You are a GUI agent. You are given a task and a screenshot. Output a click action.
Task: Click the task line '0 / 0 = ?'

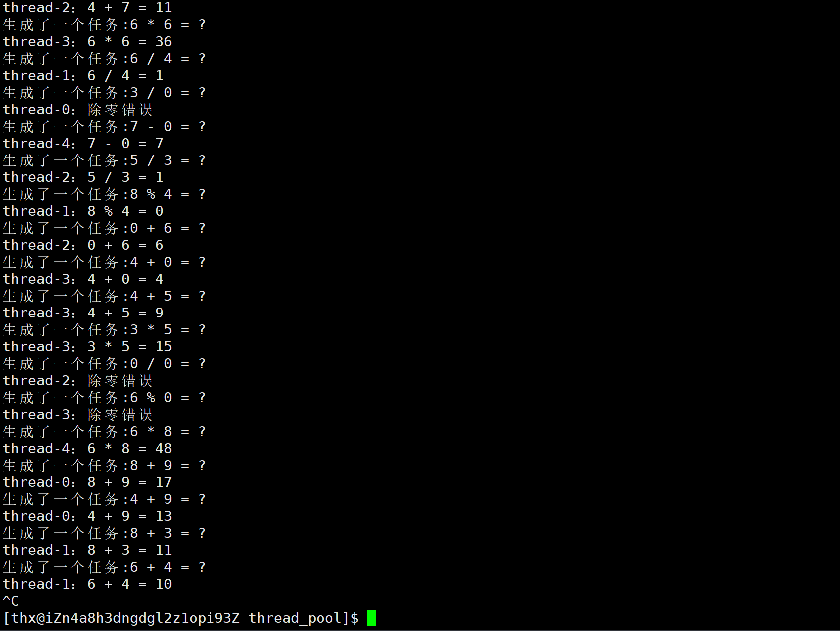(104, 363)
